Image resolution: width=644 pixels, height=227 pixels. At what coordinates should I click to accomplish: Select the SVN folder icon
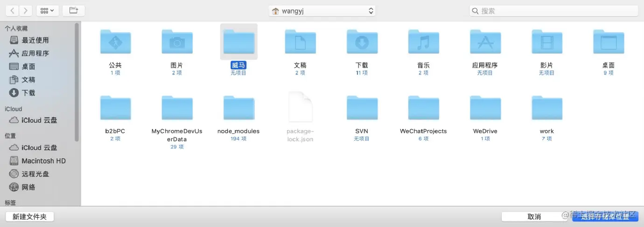[x=362, y=108]
